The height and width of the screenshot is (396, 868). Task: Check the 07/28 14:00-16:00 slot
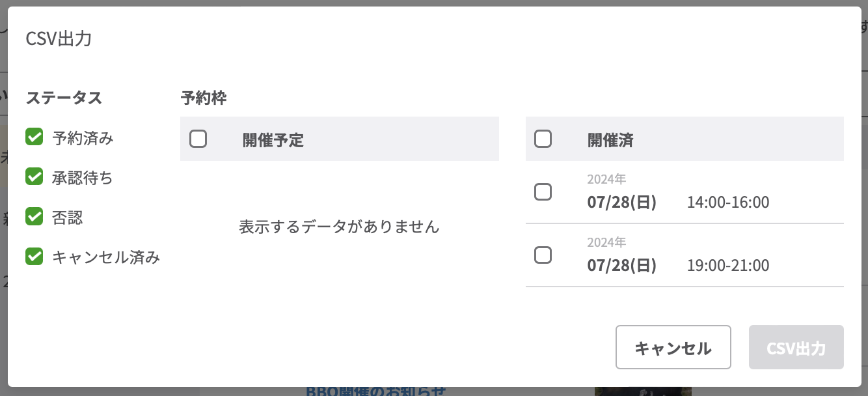coord(543,192)
